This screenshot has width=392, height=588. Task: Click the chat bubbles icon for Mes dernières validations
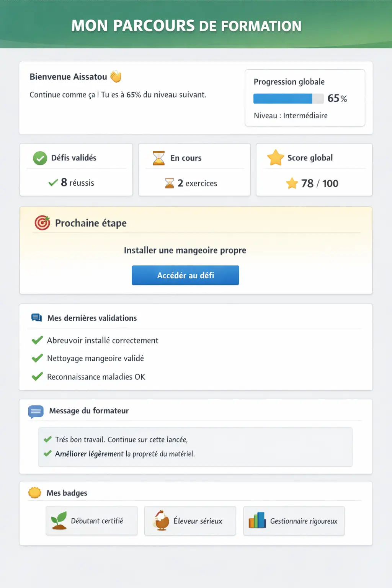36,318
